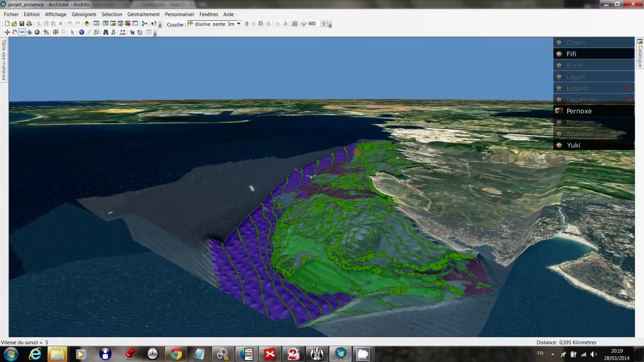The height and width of the screenshot is (362, 644).
Task: Open Windows Explorer folder from the taskbar
Action: pos(57,354)
